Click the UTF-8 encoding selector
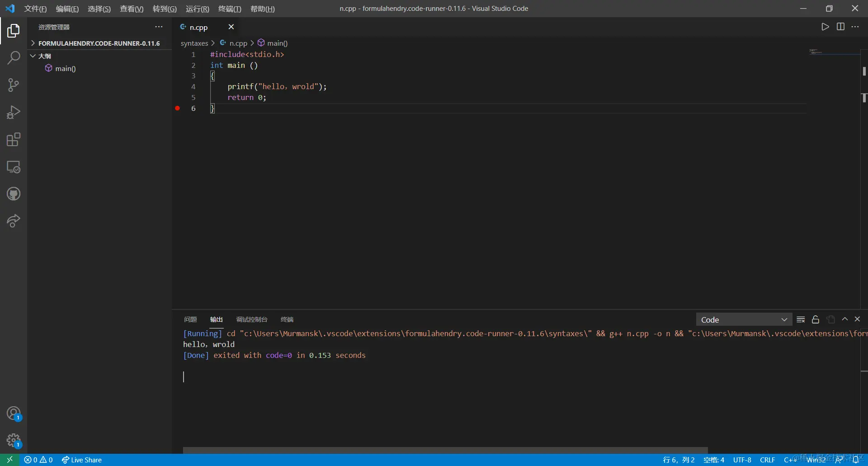Viewport: 868px width, 466px height. point(742,460)
